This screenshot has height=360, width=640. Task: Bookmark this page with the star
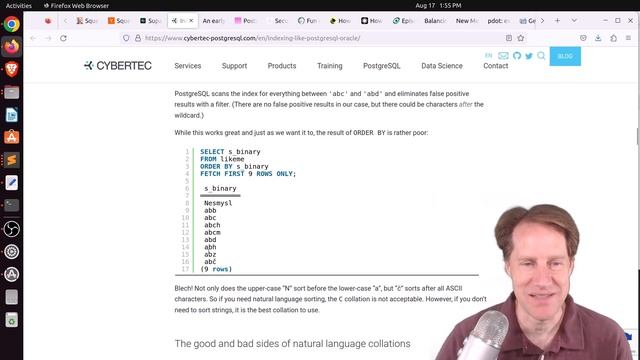click(x=520, y=38)
